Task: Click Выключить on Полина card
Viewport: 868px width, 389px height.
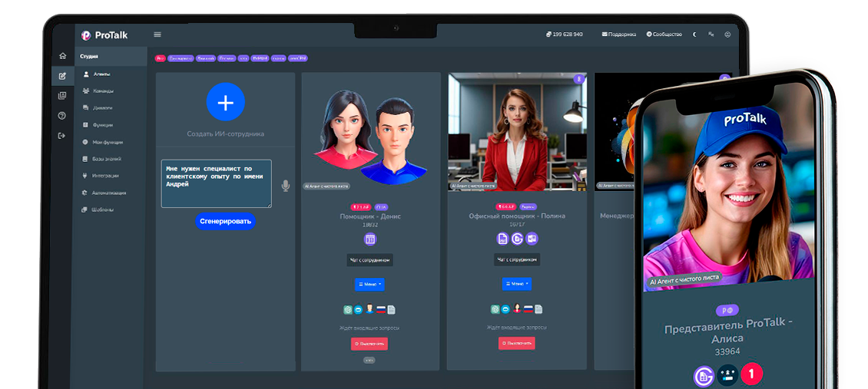Action: (x=516, y=343)
